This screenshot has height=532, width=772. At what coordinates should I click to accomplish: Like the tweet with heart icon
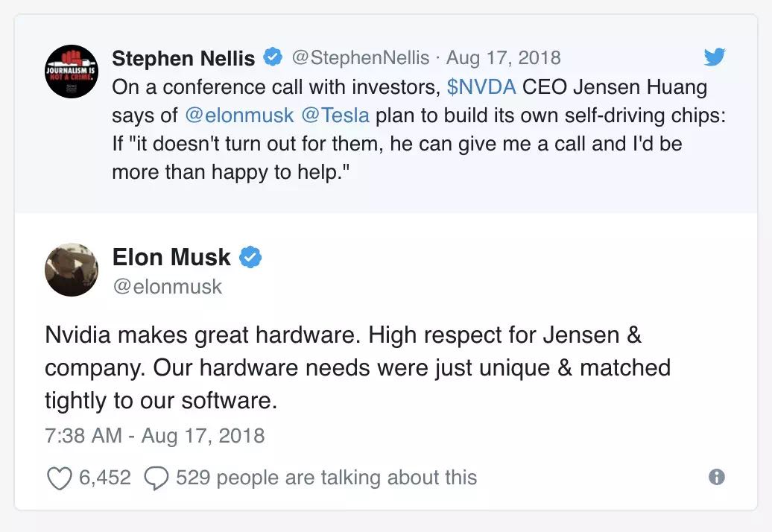click(x=59, y=478)
